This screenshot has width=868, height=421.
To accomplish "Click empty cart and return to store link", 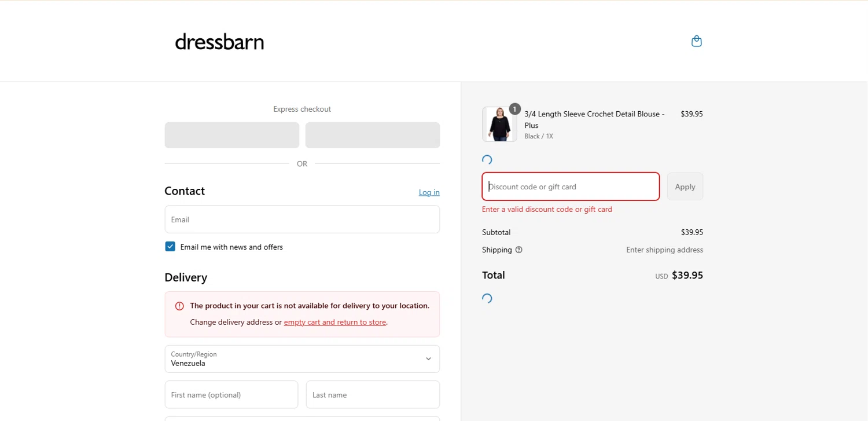I will click(x=335, y=322).
